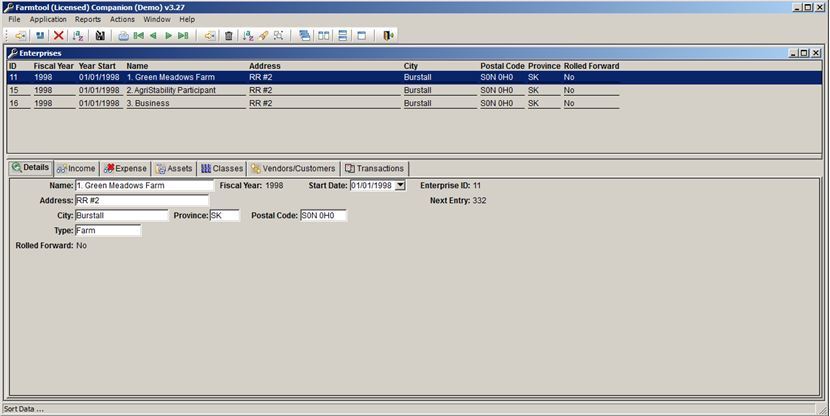The image size is (830, 416).
Task: Go to next record with green arrow
Action: [168, 35]
